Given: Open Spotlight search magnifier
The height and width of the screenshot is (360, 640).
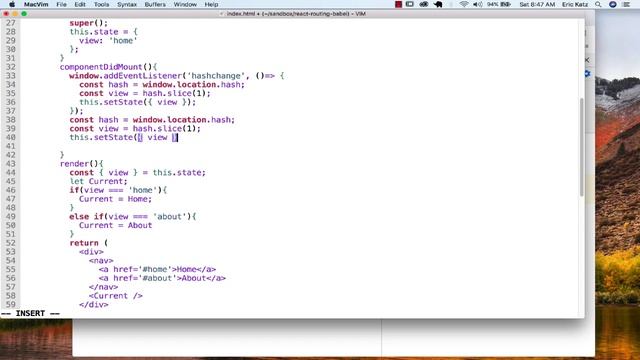Looking at the screenshot, I should (598, 4).
